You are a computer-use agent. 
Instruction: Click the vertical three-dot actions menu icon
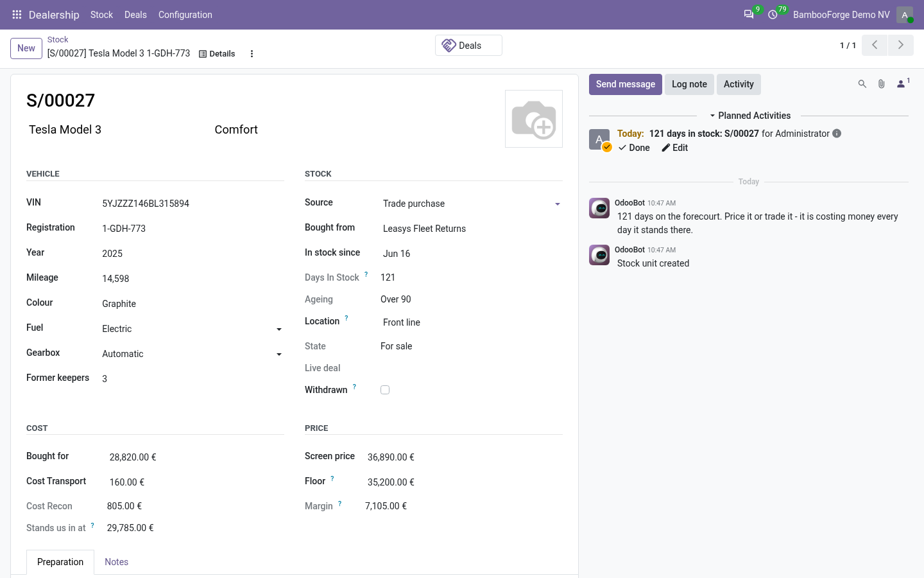tap(252, 54)
